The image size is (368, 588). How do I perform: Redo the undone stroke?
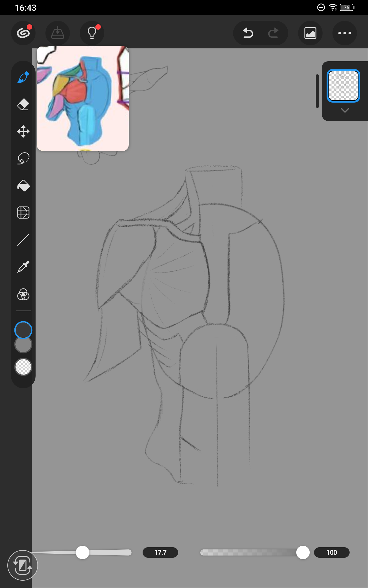[x=273, y=33]
